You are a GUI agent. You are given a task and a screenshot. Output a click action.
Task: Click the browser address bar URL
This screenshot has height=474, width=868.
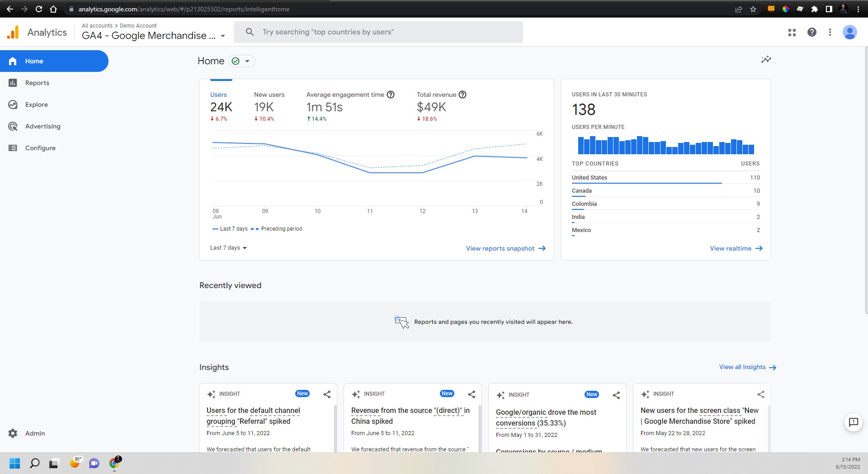tap(184, 9)
